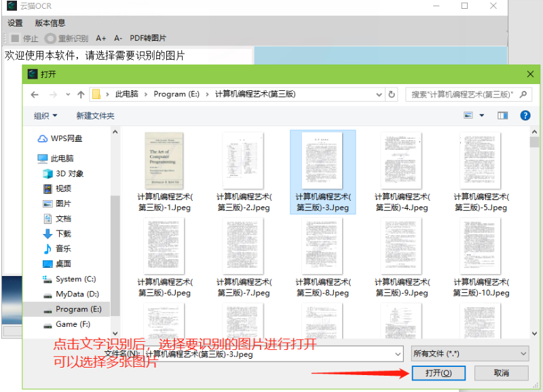
Task: Select the MyData (D:) drive
Action: 71,294
